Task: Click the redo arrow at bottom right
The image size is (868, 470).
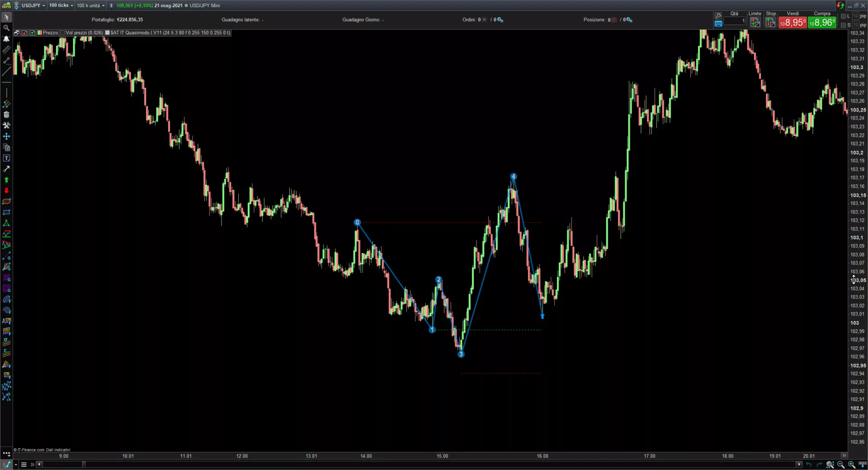Action: point(819,465)
